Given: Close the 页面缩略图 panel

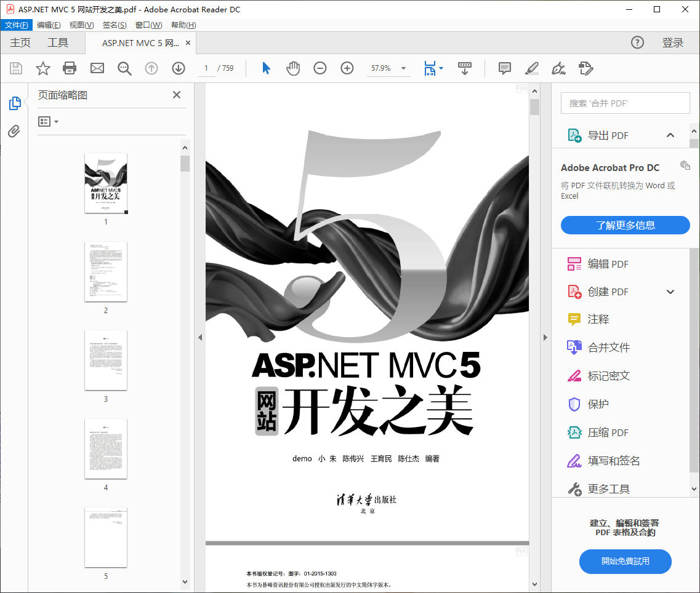Looking at the screenshot, I should [177, 95].
